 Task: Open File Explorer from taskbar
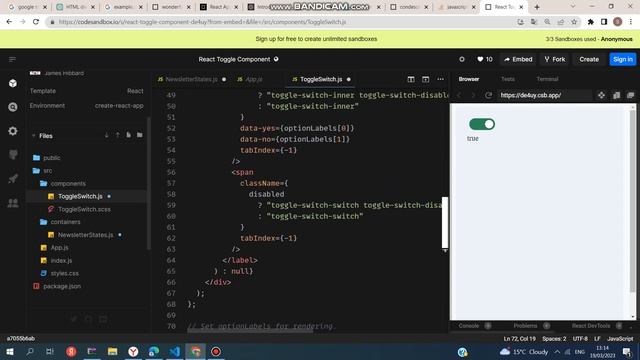click(x=112, y=351)
